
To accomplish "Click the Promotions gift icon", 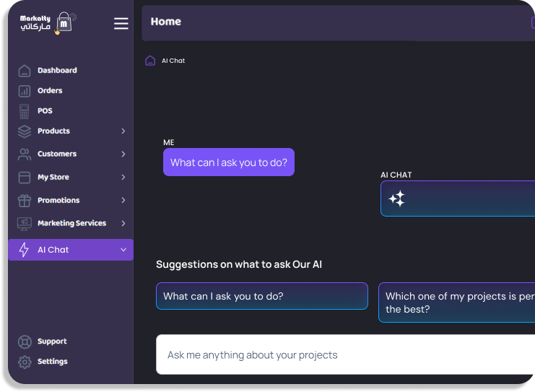I will [x=25, y=201].
